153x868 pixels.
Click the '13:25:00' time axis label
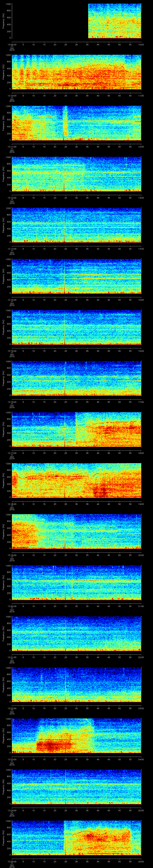pos(12,861)
